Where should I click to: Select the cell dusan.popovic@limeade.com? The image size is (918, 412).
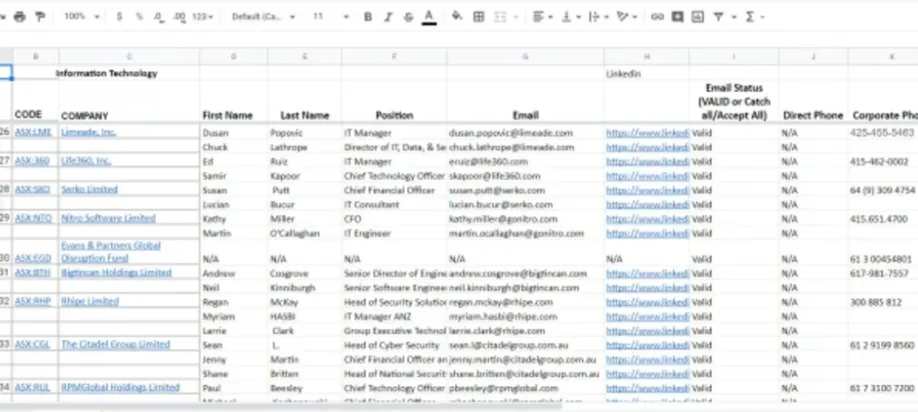click(x=525, y=133)
